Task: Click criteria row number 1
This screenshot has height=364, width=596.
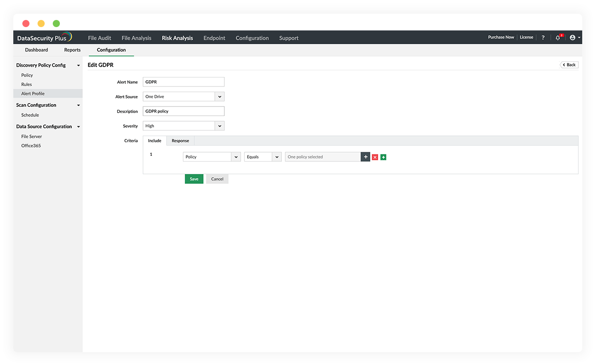Action: [151, 154]
